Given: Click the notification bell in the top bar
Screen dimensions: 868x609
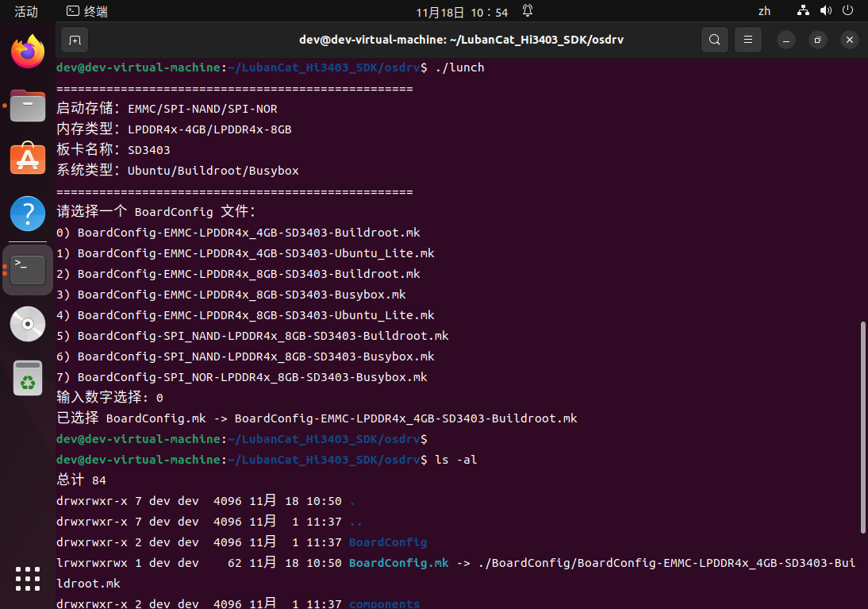Looking at the screenshot, I should point(526,11).
